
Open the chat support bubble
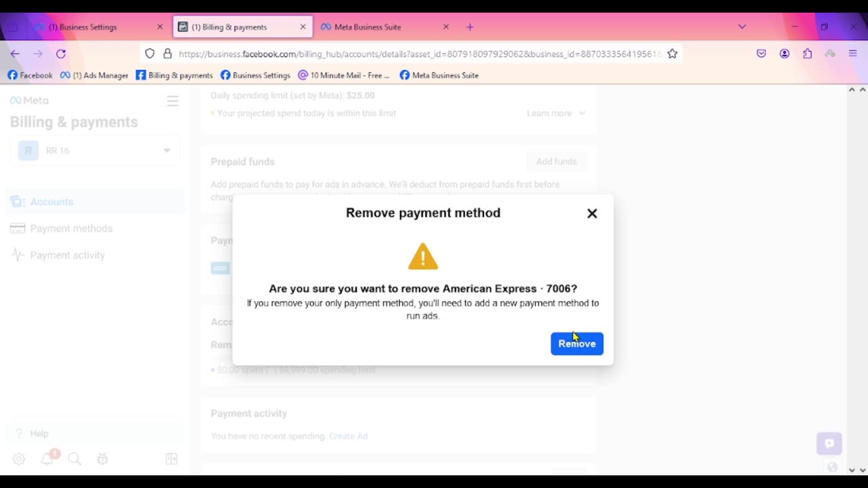coord(829,443)
